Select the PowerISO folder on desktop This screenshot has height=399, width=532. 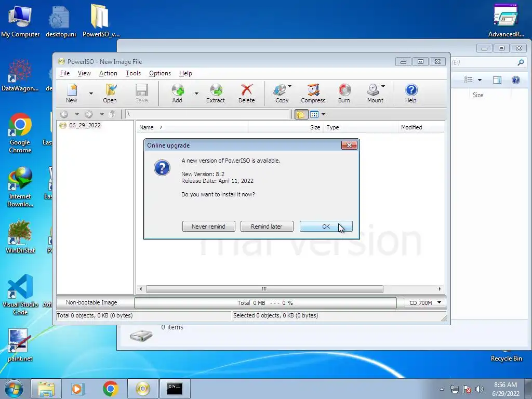101,21
